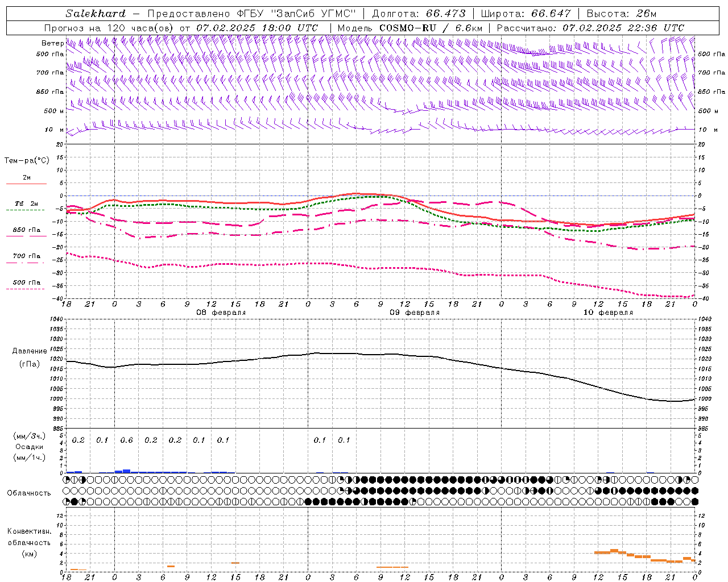Click the 'Модель COSMO-RU / 6.6км' label

click(x=409, y=28)
